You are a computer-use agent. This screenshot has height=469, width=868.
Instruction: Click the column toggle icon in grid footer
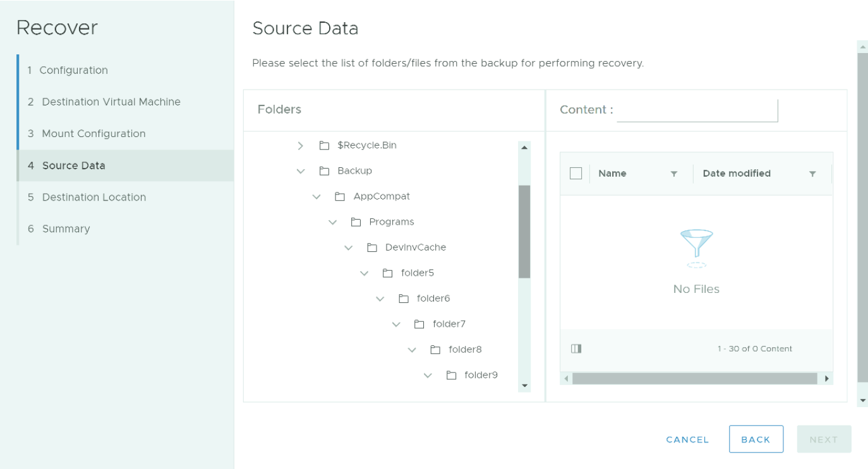(576, 348)
